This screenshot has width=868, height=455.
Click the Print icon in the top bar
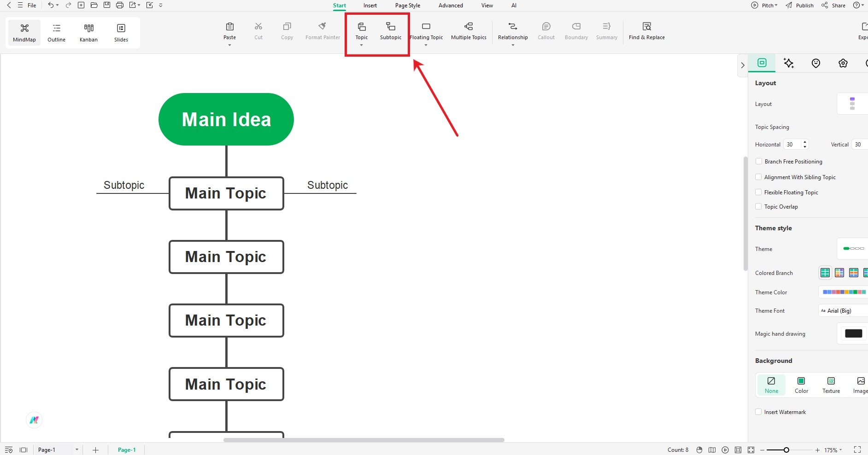120,5
